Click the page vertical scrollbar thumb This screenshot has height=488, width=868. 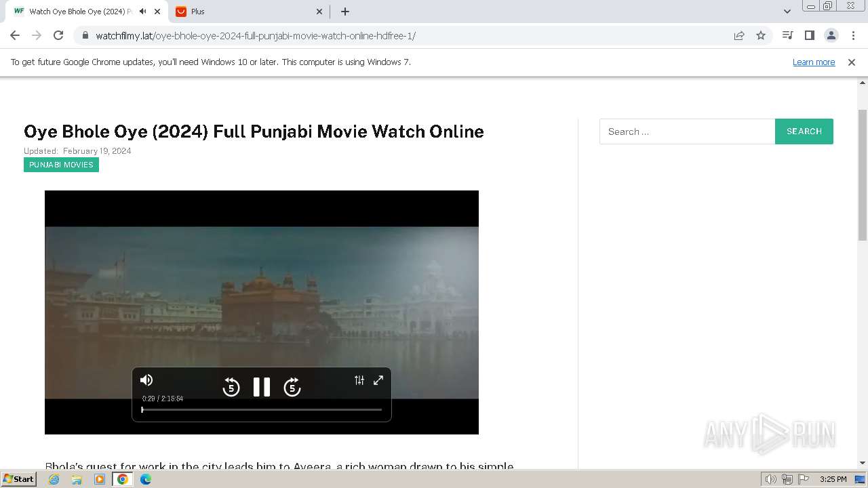(863, 175)
